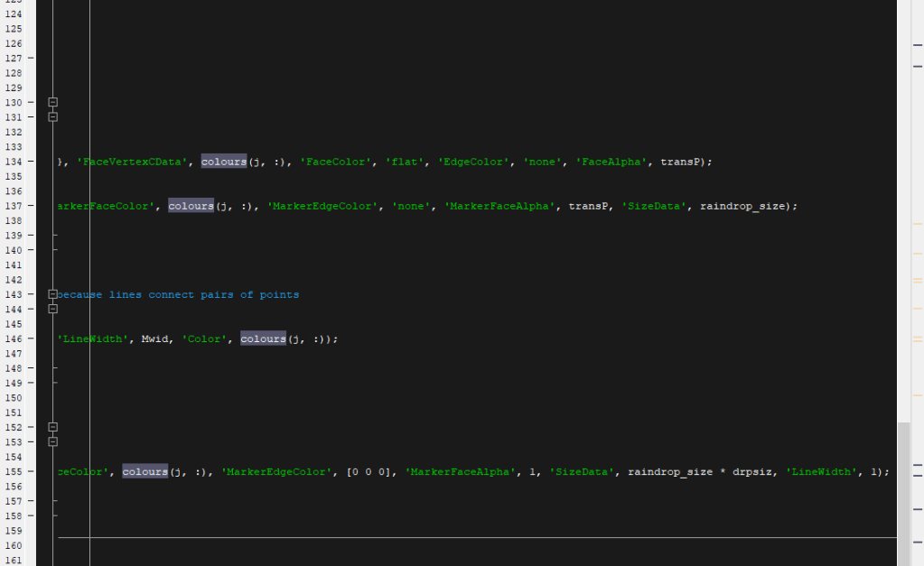The width and height of the screenshot is (924, 566).
Task: Click highlighted 'colours' on line 155
Action: click(145, 471)
